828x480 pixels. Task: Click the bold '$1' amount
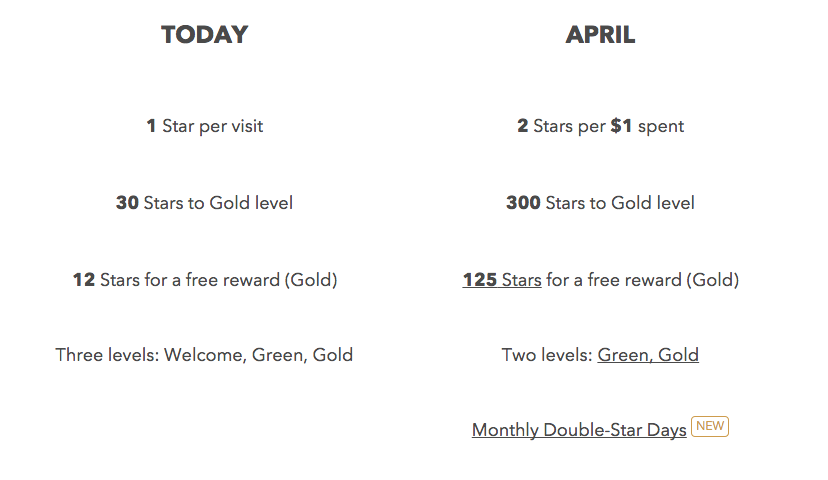(x=621, y=126)
